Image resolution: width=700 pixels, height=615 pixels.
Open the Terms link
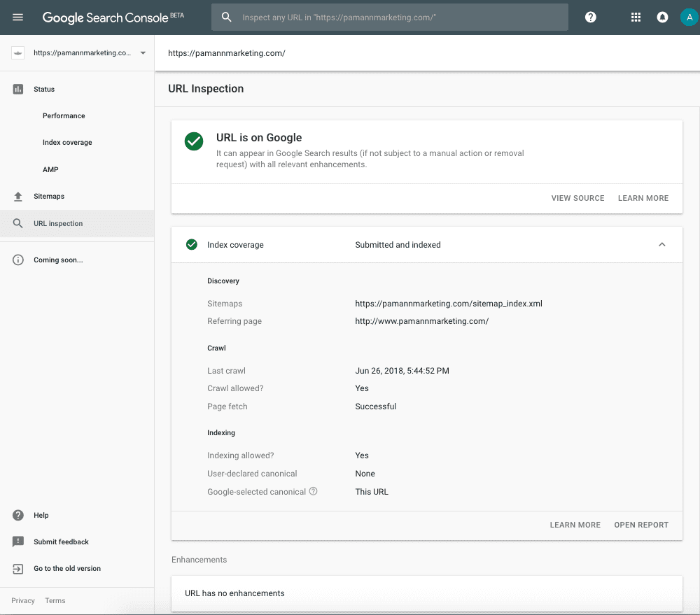click(x=55, y=601)
